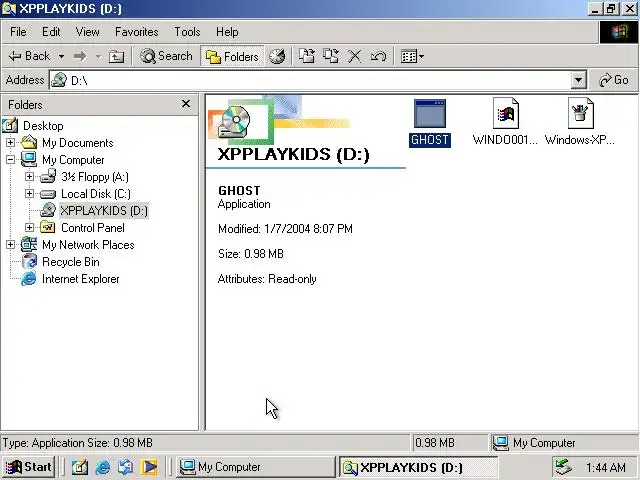Launch Outlook Express from quick launch

pos(125,467)
